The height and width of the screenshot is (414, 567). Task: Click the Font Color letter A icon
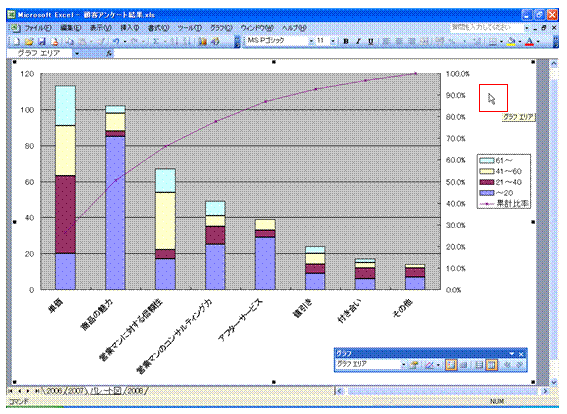tap(529, 41)
